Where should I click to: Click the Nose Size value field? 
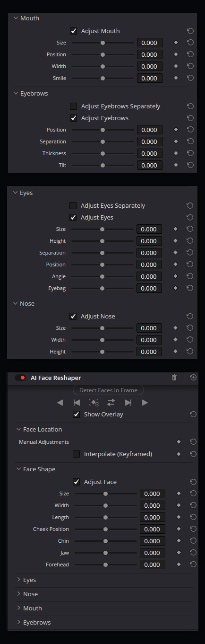click(x=149, y=328)
